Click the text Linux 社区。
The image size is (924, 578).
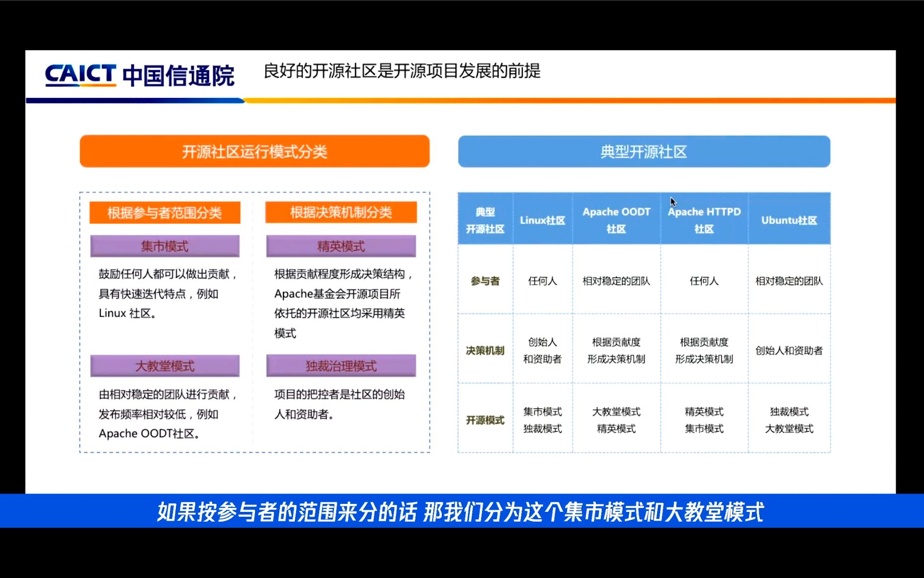[x=127, y=313]
